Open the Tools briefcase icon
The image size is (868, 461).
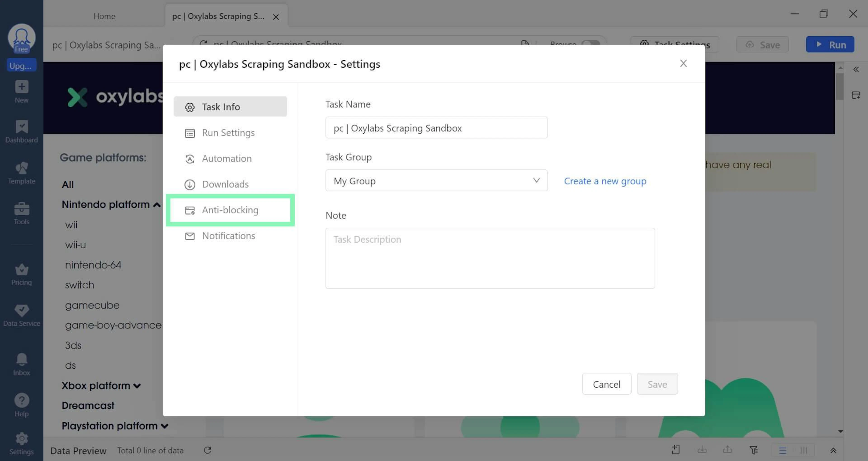(21, 209)
